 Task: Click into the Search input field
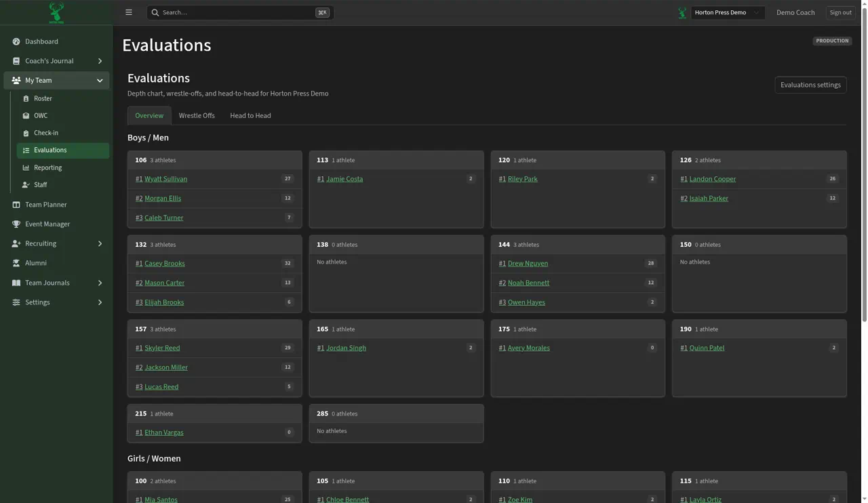click(240, 12)
